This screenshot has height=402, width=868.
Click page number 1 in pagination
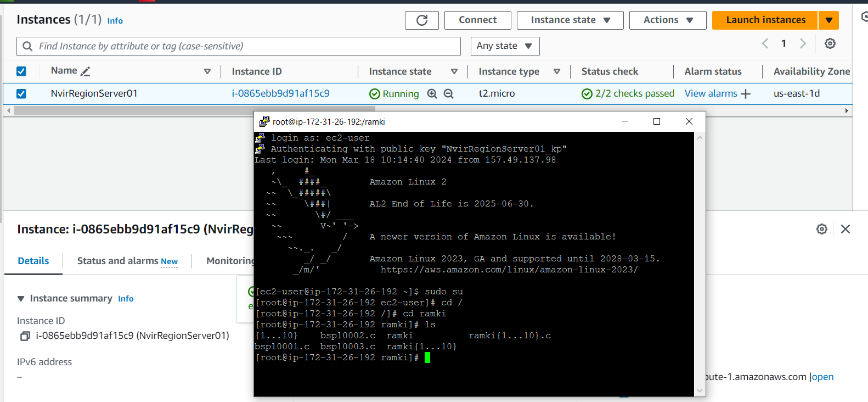pos(784,43)
